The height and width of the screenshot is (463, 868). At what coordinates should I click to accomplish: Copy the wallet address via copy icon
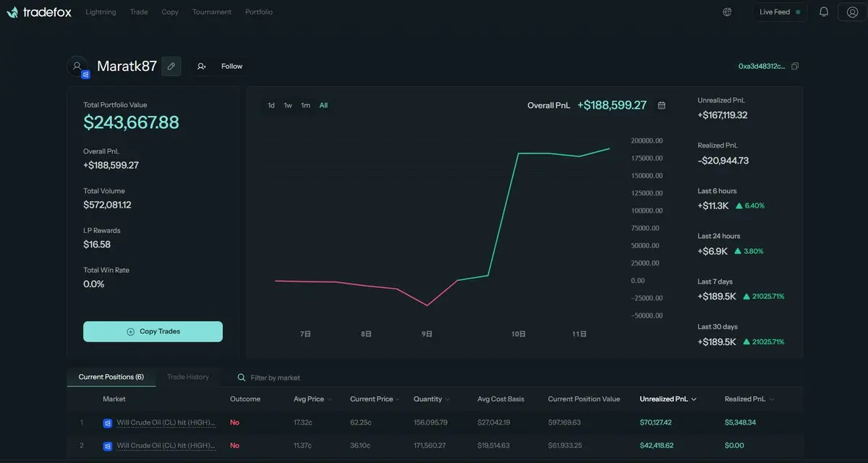pos(795,67)
